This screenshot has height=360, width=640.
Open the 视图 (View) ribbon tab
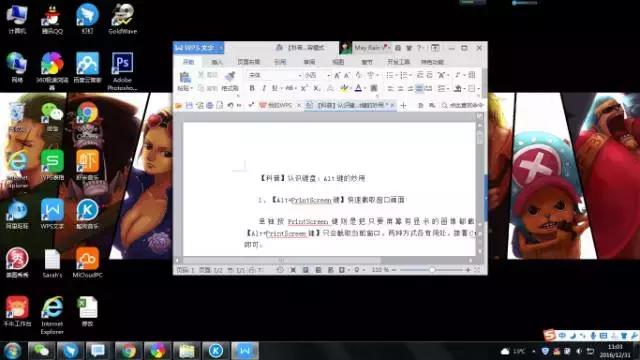point(338,62)
